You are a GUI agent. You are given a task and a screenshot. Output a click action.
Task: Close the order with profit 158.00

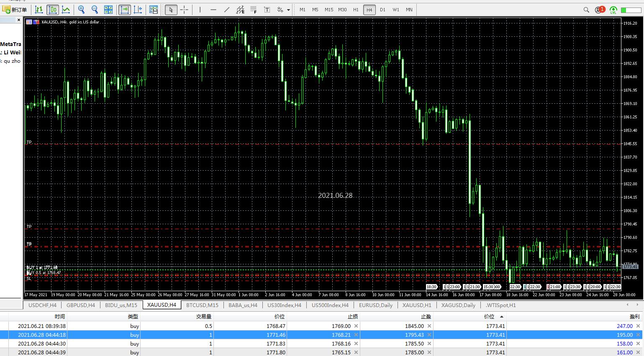click(638, 343)
